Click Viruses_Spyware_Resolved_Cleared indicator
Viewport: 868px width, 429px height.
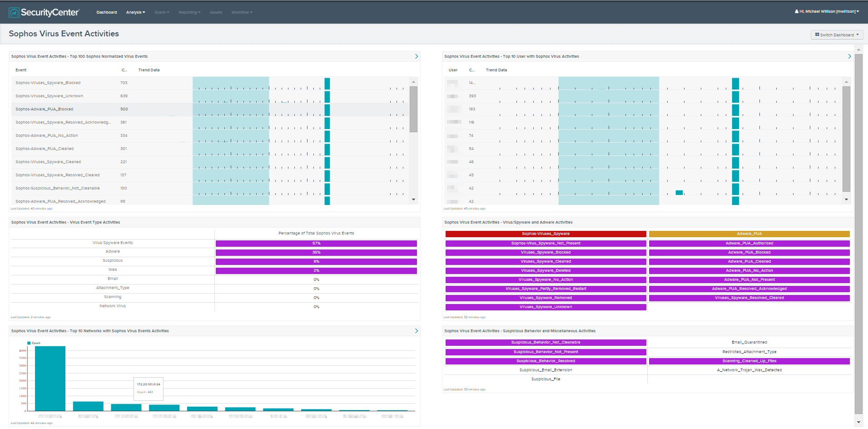pos(749,298)
